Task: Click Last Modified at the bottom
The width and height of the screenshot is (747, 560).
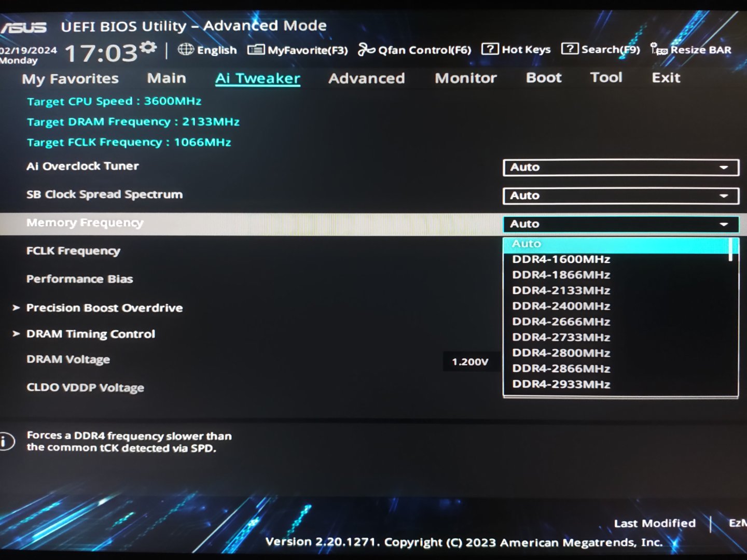Action: [x=655, y=523]
